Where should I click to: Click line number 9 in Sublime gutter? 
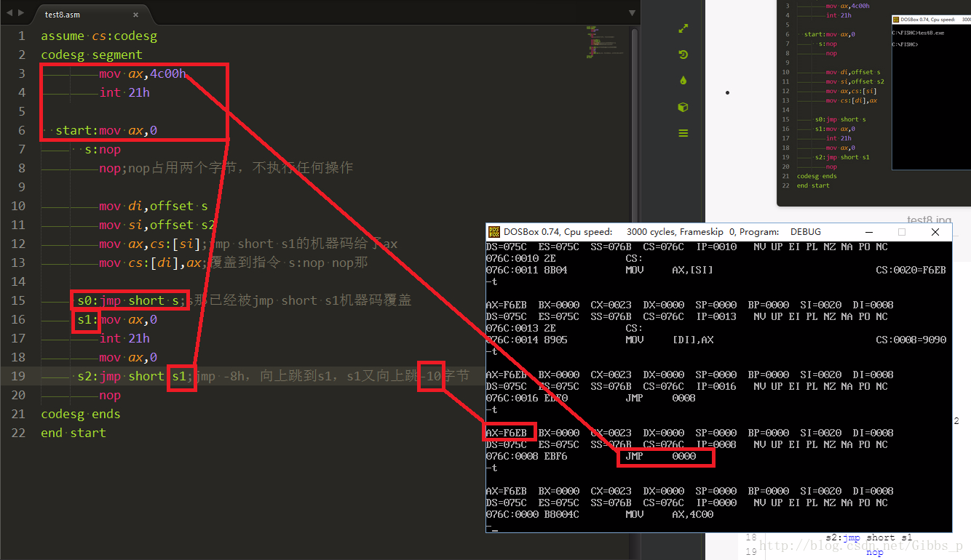21,187
